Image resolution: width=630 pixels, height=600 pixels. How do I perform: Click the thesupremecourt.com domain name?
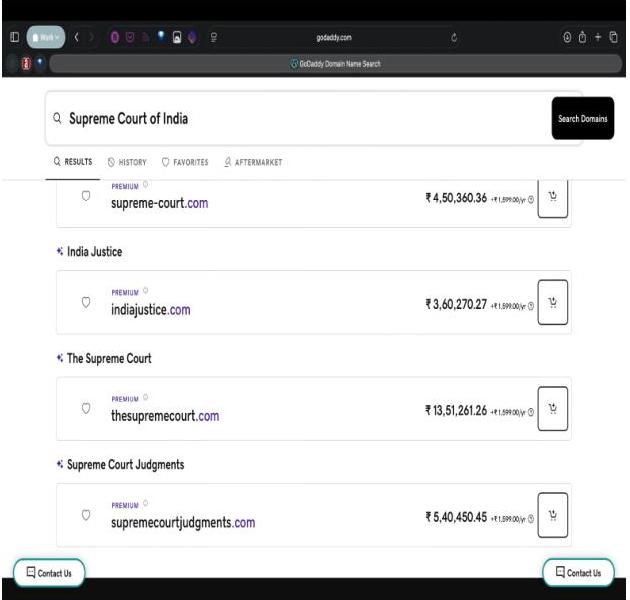[x=165, y=416]
